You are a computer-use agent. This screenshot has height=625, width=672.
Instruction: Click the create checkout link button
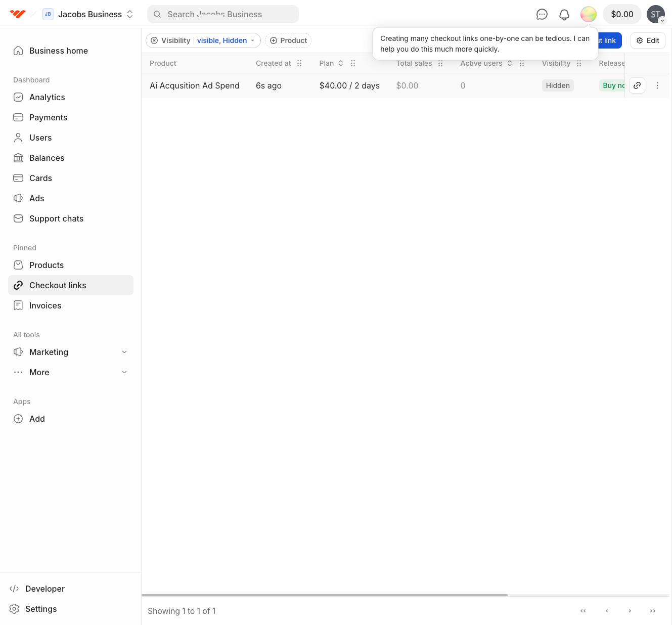[x=609, y=40]
